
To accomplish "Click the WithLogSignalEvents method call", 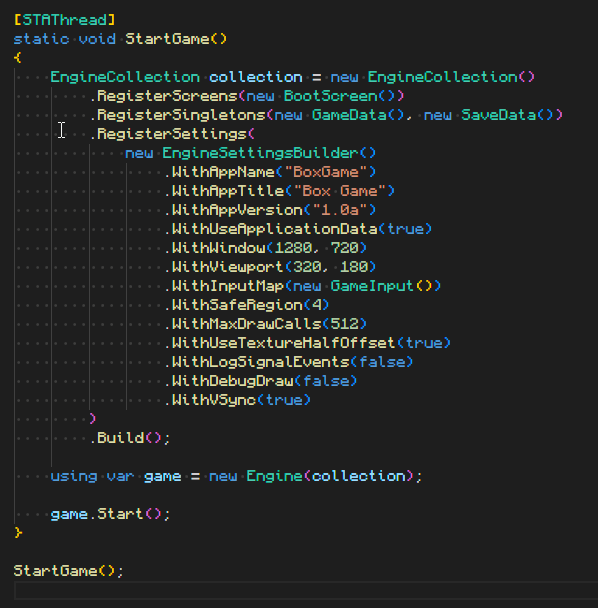I will point(261,362).
